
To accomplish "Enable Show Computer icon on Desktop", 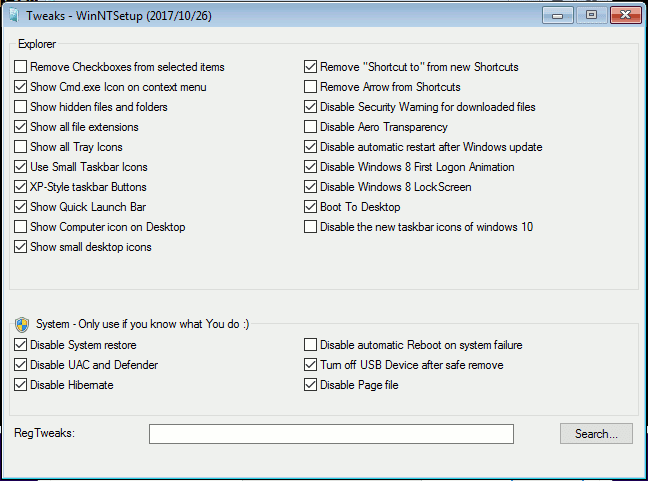I will point(21,226).
